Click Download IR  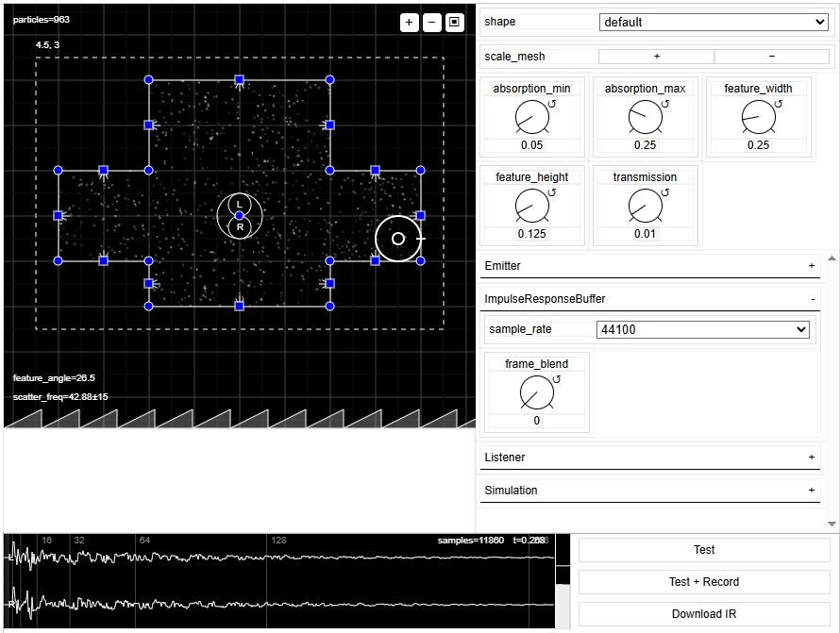tap(703, 614)
